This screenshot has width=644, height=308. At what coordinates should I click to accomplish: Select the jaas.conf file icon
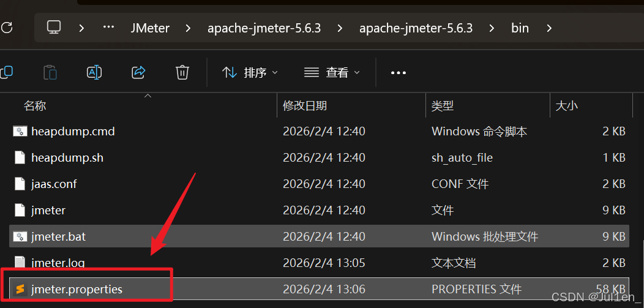pos(20,184)
